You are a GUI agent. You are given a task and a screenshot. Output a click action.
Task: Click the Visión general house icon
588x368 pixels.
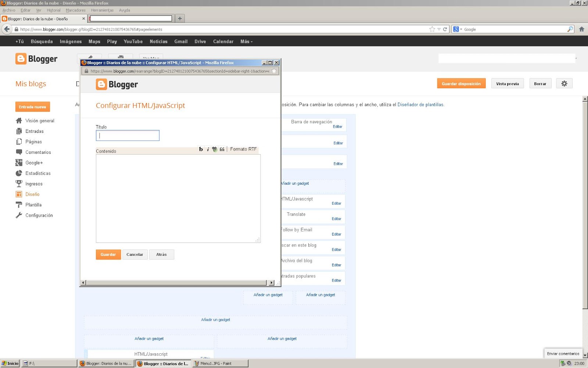click(x=19, y=121)
